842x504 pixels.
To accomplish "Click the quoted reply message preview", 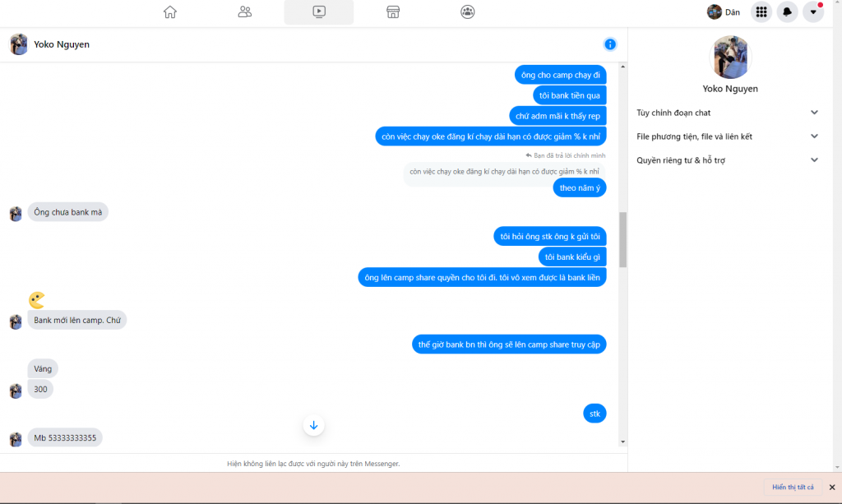I will [504, 171].
